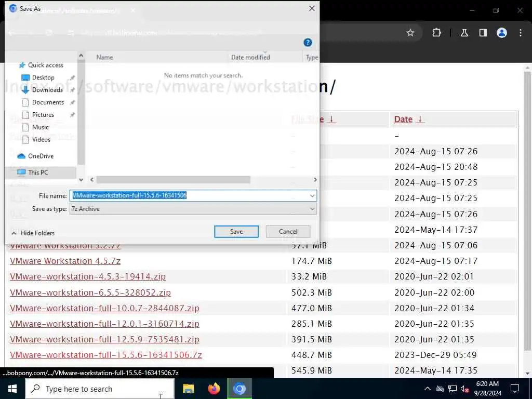Click the Save button in dialog
The width and height of the screenshot is (532, 399).
(x=236, y=231)
